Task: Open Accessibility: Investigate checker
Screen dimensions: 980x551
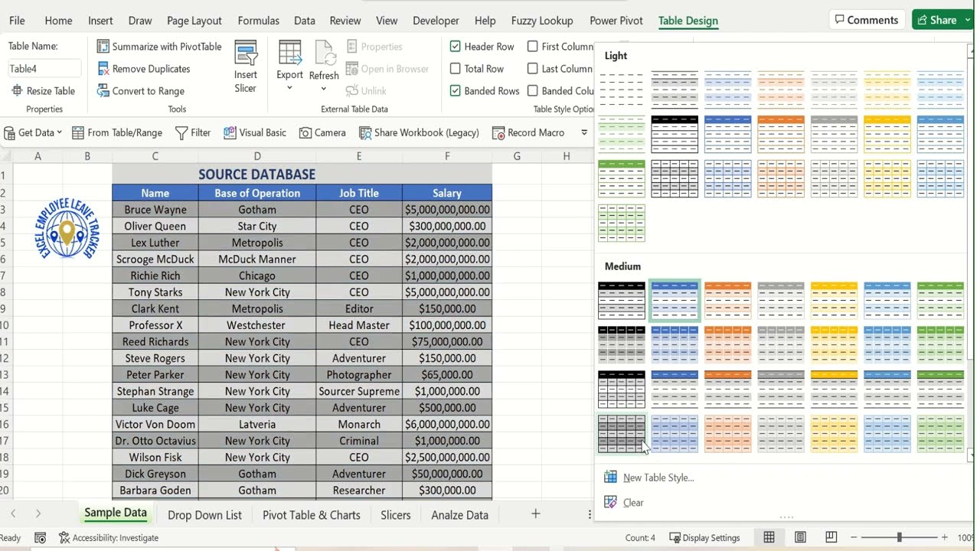Action: (109, 538)
